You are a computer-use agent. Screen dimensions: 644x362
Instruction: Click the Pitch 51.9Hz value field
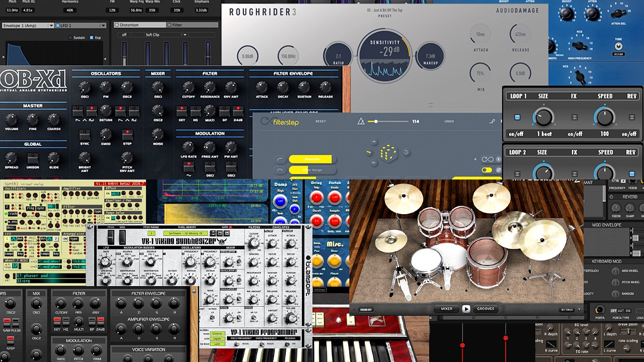[12, 10]
